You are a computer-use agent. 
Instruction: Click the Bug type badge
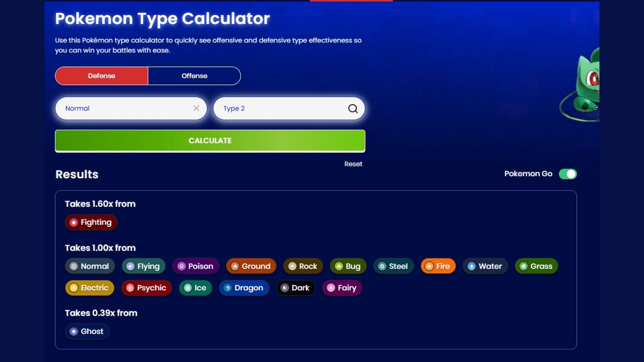coord(348,266)
